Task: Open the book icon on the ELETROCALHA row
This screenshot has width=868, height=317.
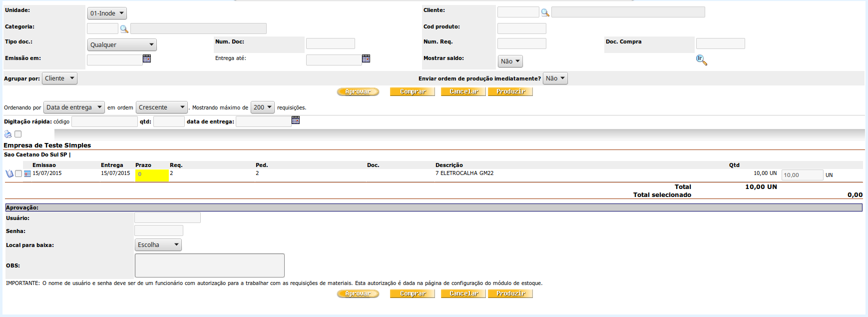Action: [9, 173]
